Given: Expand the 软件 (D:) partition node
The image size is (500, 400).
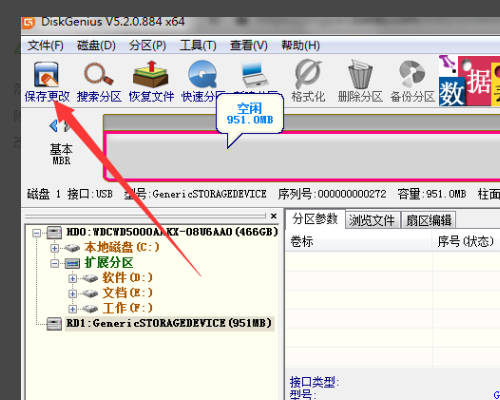Looking at the screenshot, I should 72,278.
